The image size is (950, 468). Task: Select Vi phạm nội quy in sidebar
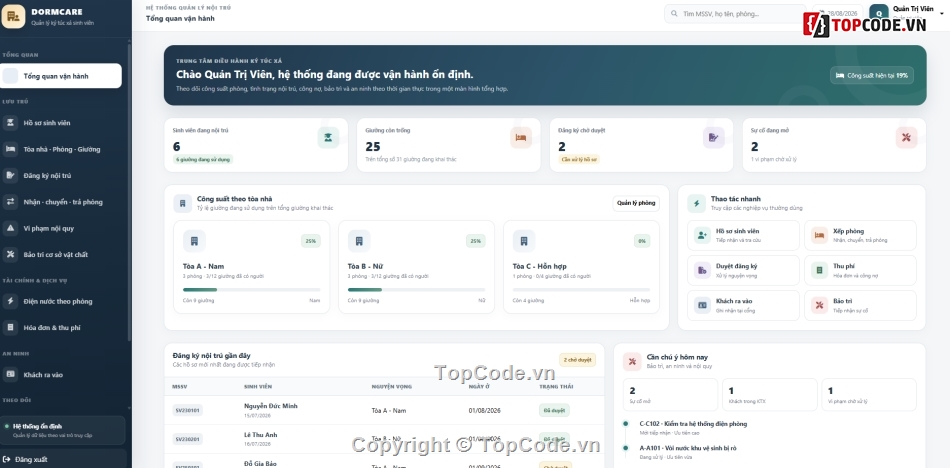coord(61,229)
